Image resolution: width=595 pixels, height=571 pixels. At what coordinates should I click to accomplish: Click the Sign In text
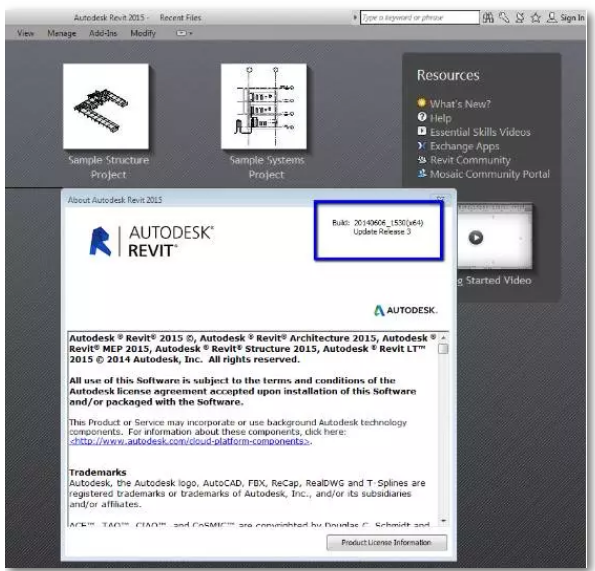pyautogui.click(x=572, y=17)
